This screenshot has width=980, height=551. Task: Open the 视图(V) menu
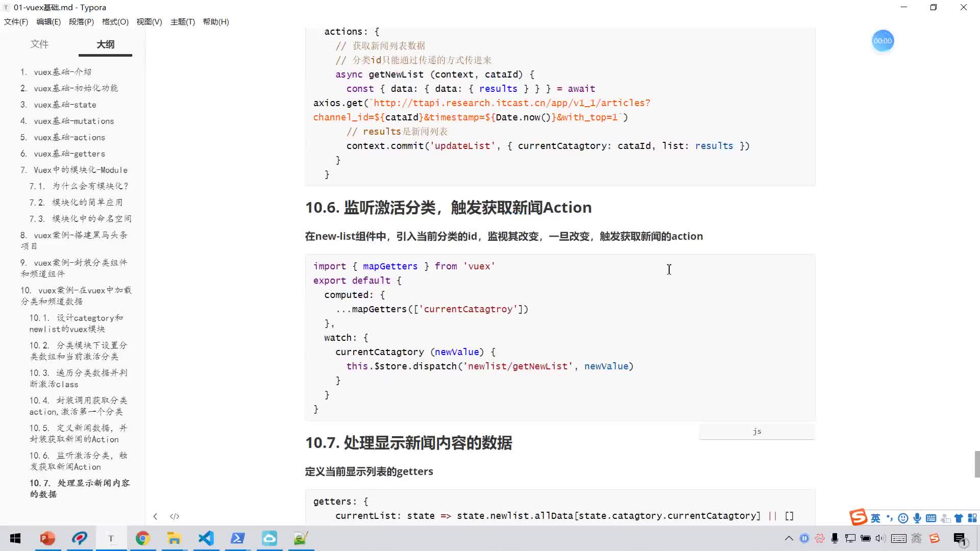point(149,21)
